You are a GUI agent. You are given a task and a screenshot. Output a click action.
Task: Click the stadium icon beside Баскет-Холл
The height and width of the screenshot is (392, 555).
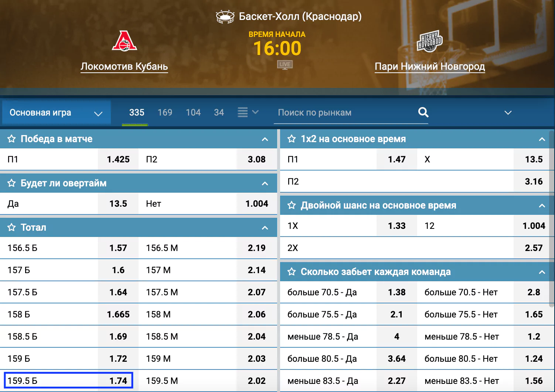coord(225,17)
